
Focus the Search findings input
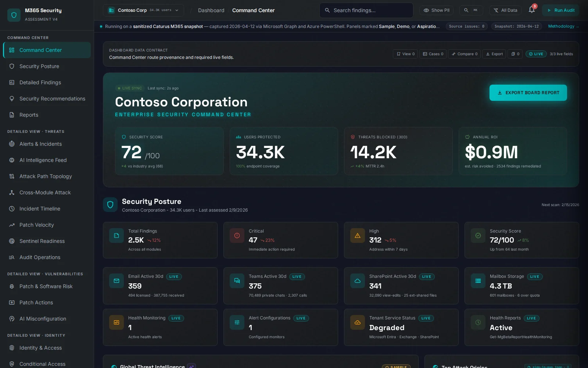pos(366,10)
